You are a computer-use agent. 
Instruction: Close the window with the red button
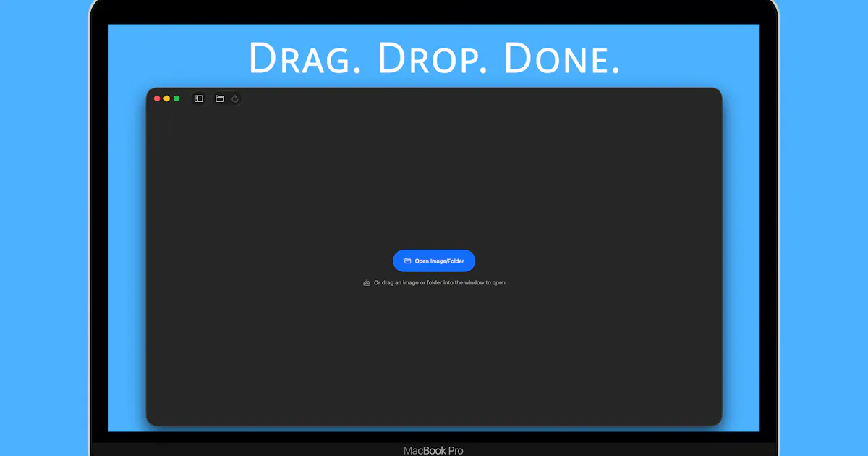pos(157,98)
